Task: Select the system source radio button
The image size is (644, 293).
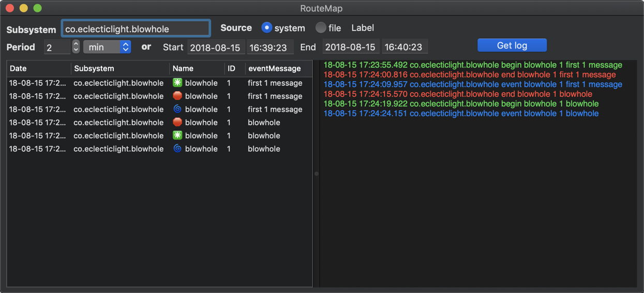Action: [x=266, y=28]
